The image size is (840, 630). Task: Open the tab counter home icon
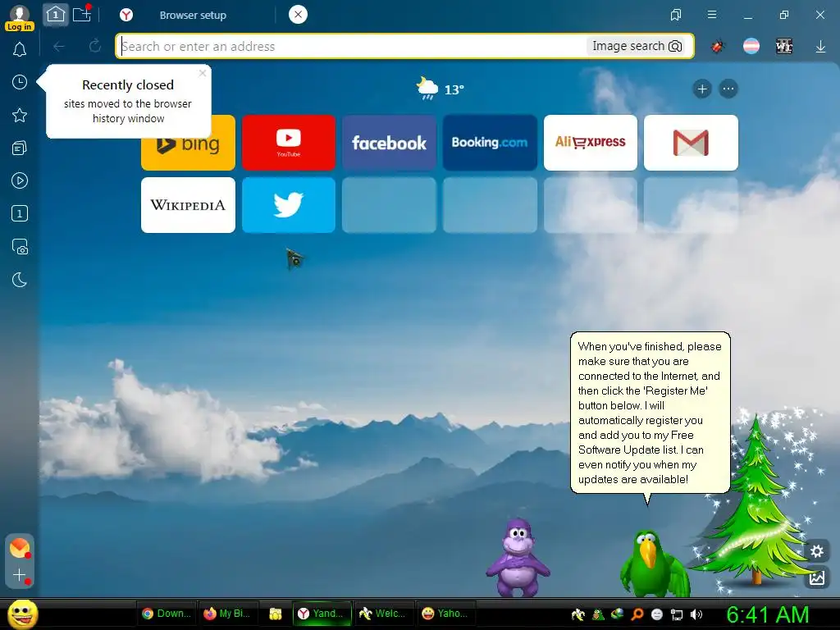[x=55, y=15]
